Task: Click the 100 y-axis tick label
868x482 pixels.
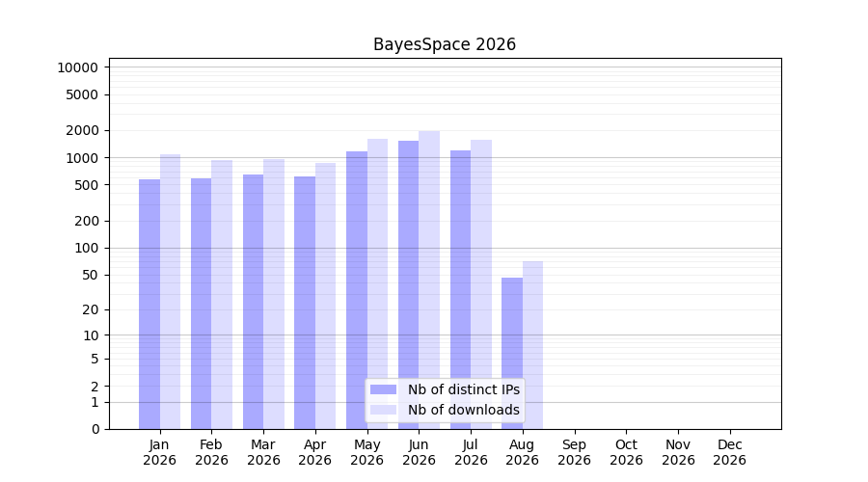Action: pos(87,248)
